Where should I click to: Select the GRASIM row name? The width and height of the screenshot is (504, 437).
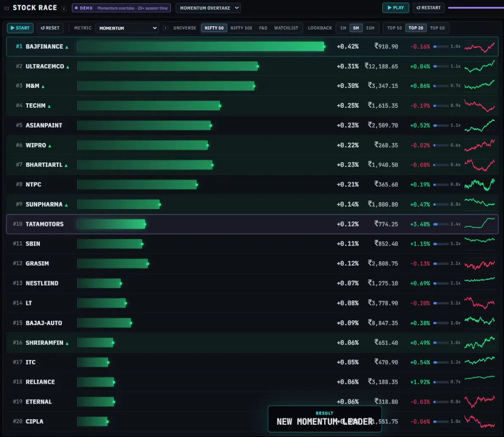[x=37, y=263]
